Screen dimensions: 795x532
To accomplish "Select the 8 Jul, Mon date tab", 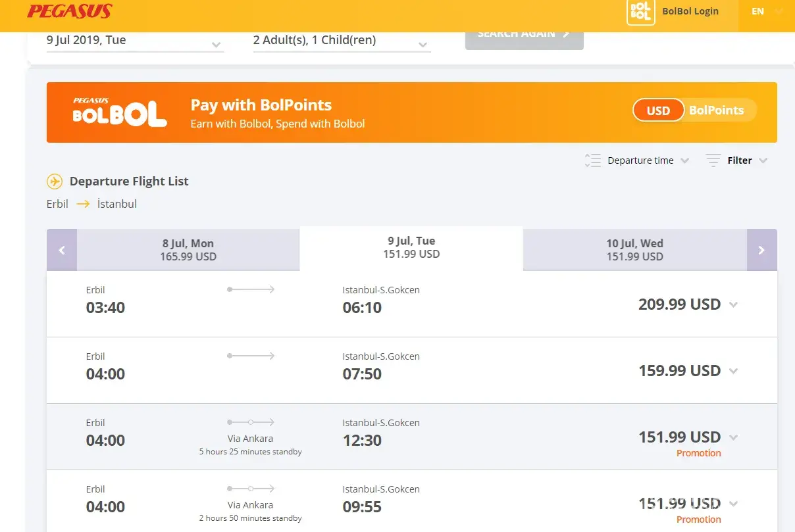I will point(188,250).
